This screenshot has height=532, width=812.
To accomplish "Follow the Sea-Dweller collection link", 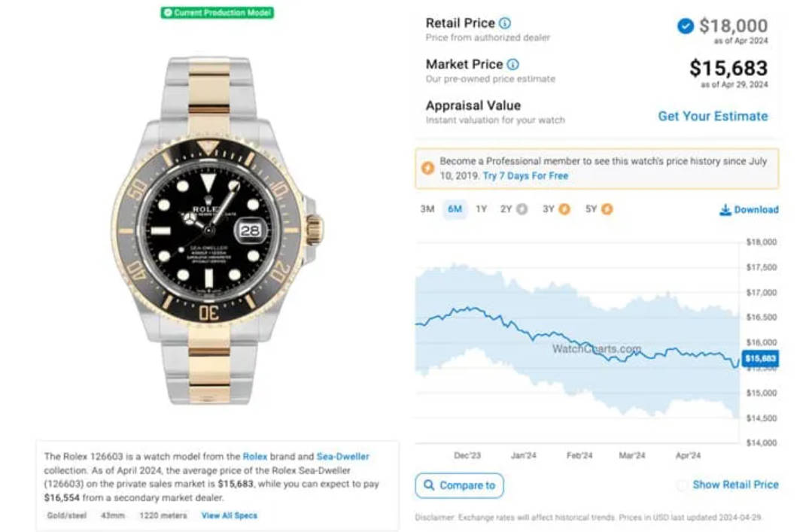I will [x=342, y=456].
